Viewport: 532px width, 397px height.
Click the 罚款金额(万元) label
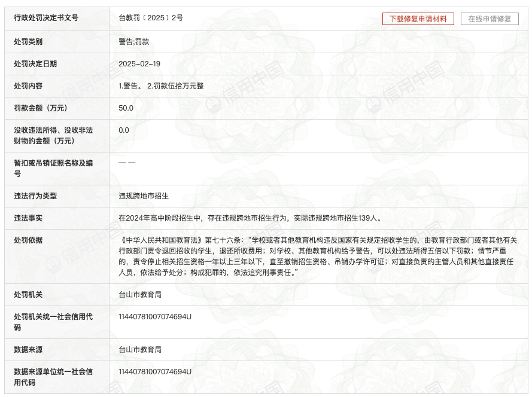[41, 108]
